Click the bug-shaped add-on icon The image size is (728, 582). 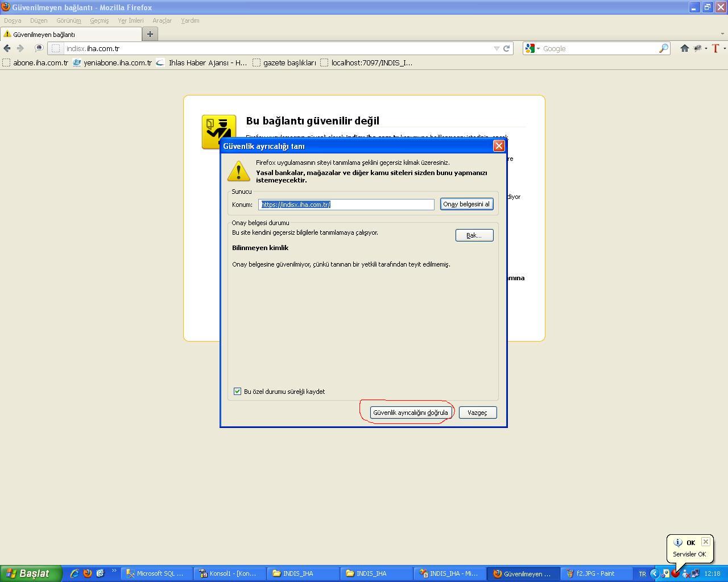(x=698, y=48)
